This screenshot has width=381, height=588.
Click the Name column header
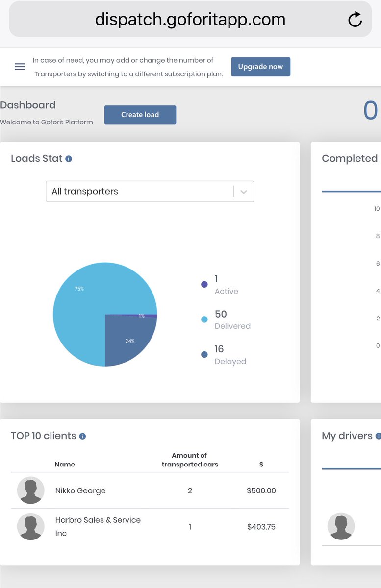65,464
